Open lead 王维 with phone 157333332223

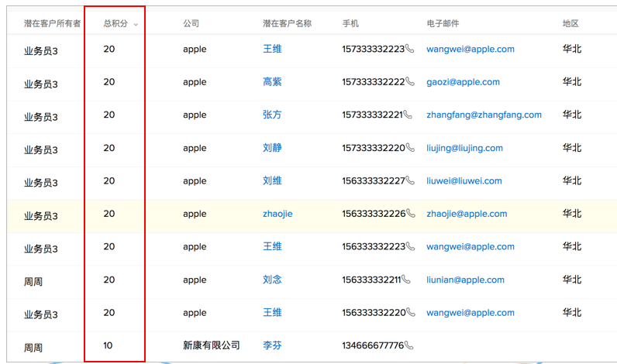pos(272,49)
